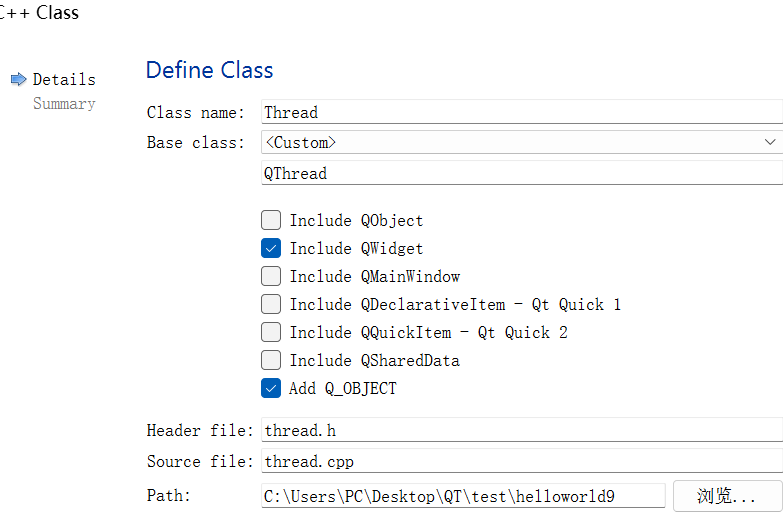Open the Base class combo box
Image resolution: width=783 pixels, height=517 pixels.
pyautogui.click(x=522, y=142)
